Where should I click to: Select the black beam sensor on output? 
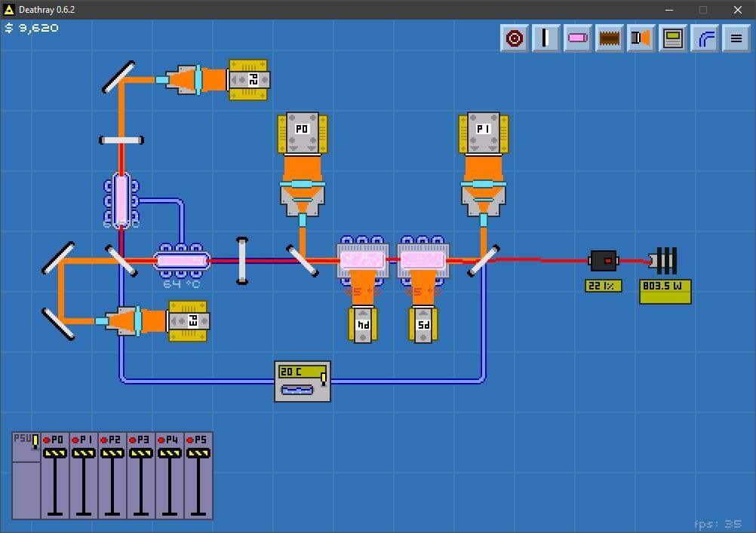(x=603, y=261)
